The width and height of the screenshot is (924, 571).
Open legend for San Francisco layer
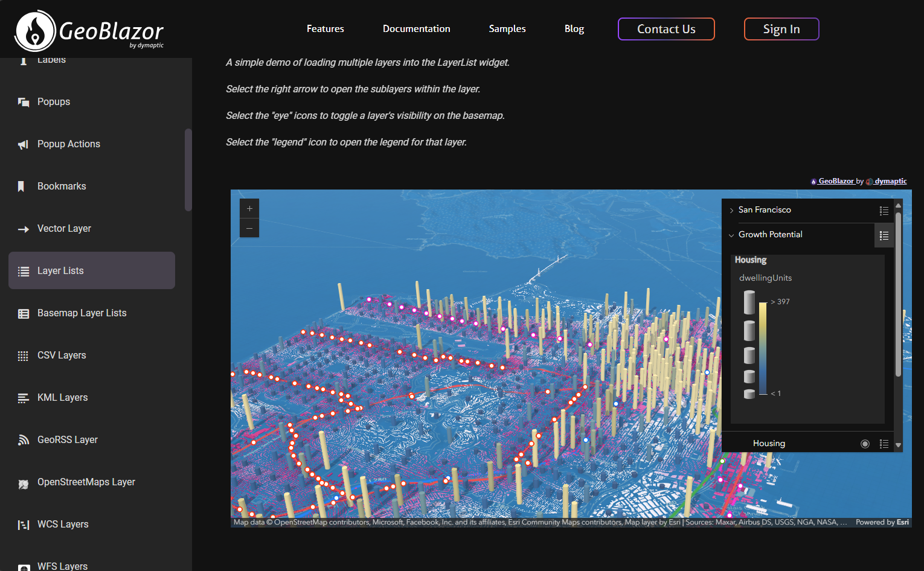pos(884,211)
